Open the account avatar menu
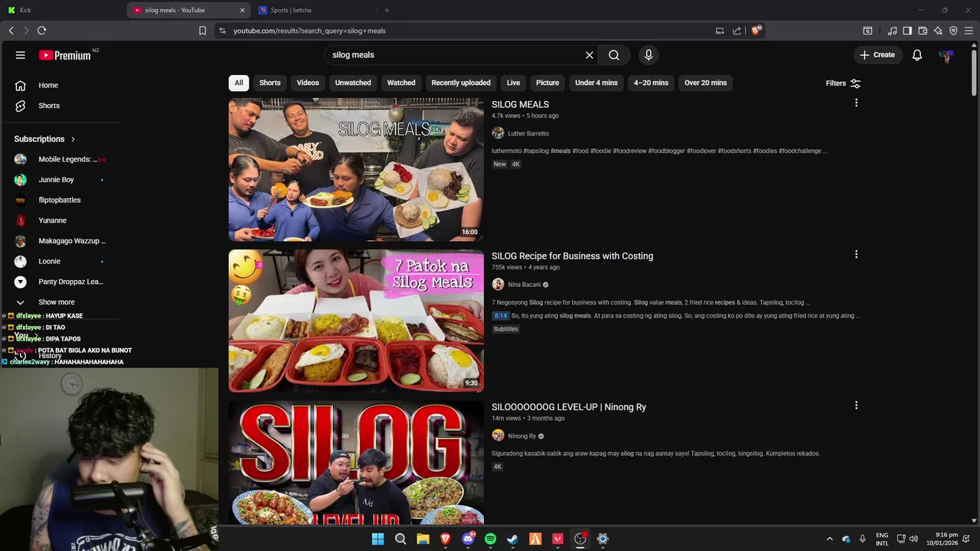 click(947, 55)
